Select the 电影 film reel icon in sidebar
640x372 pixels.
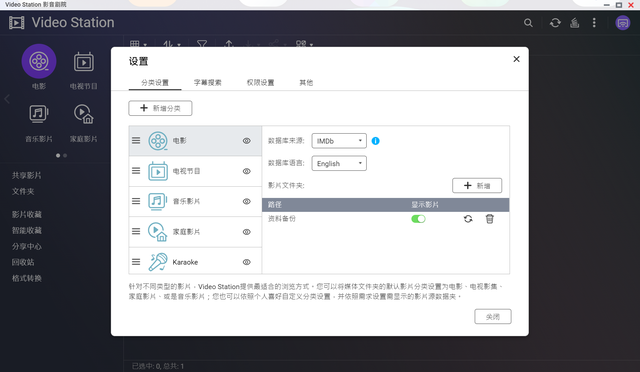click(x=39, y=61)
